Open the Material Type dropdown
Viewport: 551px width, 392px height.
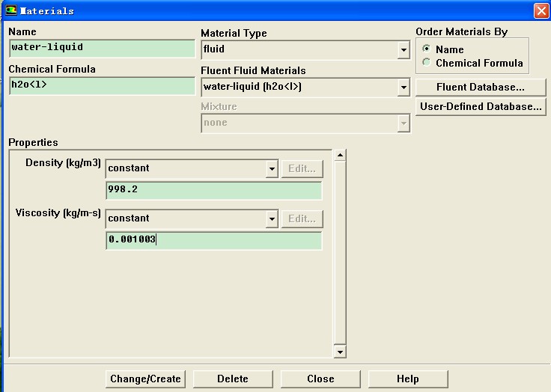point(404,50)
